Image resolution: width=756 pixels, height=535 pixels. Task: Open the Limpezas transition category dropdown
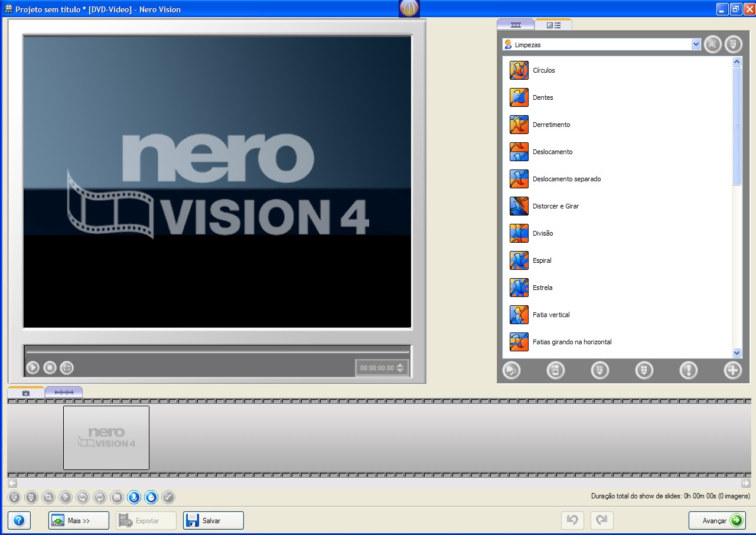point(602,45)
